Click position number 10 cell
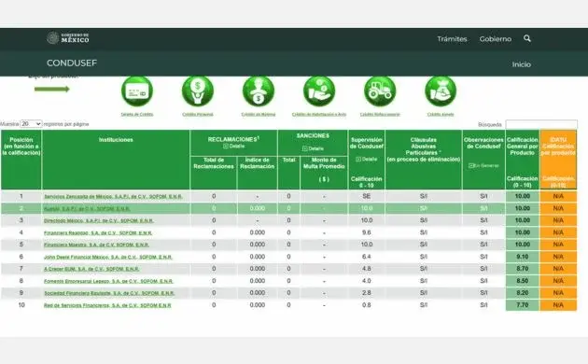This screenshot has width=588, height=364. 21,305
